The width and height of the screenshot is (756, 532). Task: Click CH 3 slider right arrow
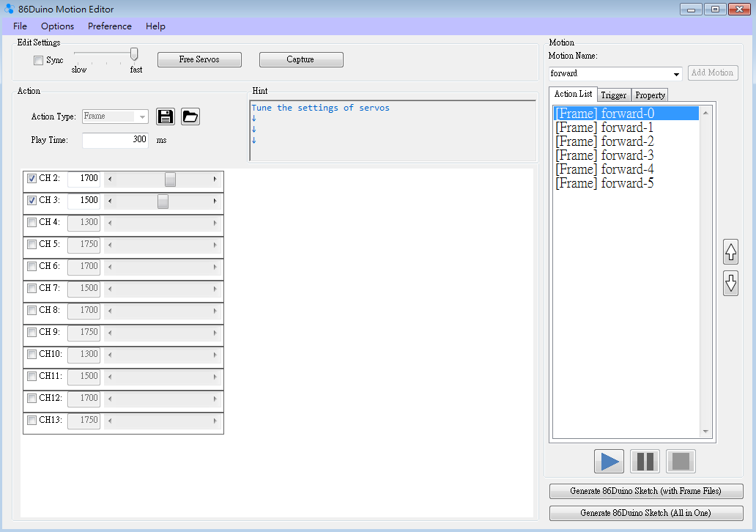215,201
